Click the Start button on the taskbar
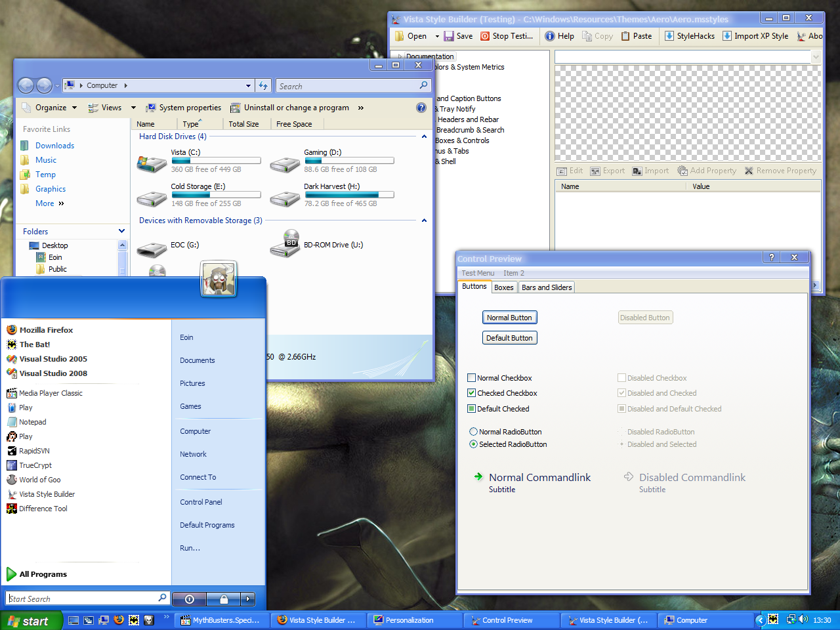The image size is (840, 630). pyautogui.click(x=30, y=621)
